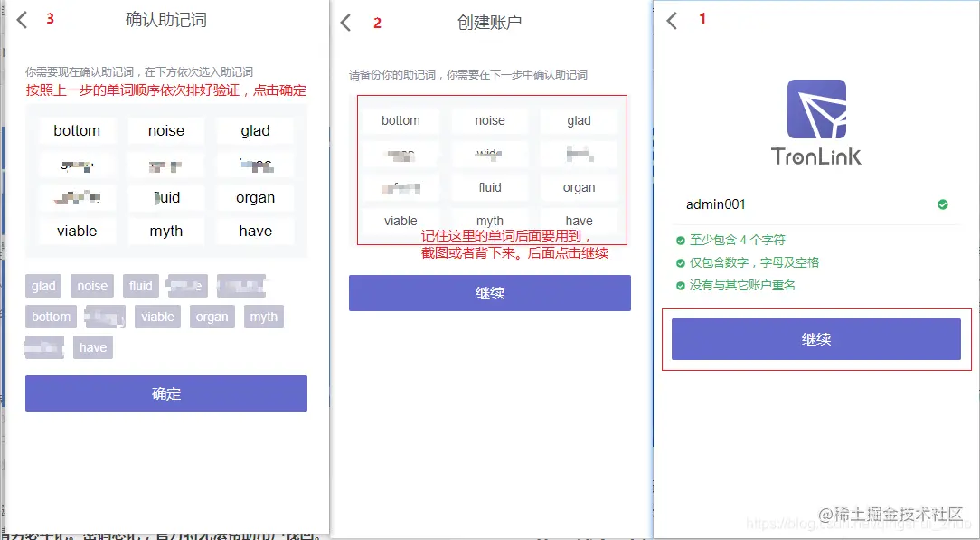Click 继续 on the 创建账户 screen
Screen dimensions: 980x540
pyautogui.click(x=489, y=292)
